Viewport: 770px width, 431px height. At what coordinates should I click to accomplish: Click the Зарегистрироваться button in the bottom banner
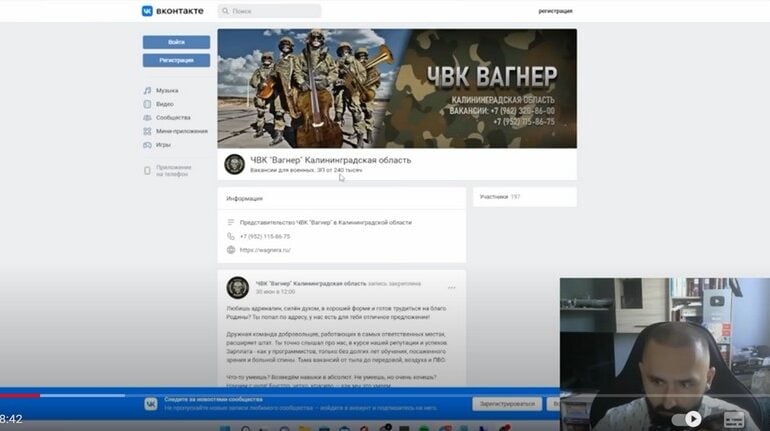[x=507, y=404]
